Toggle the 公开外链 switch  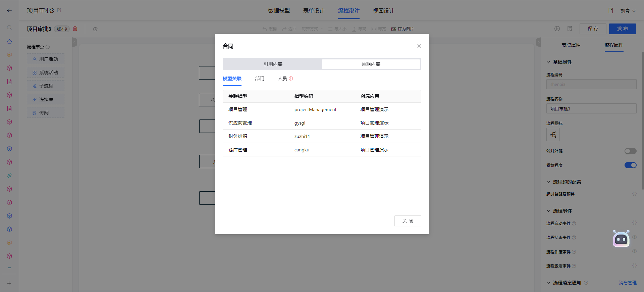coord(630,151)
